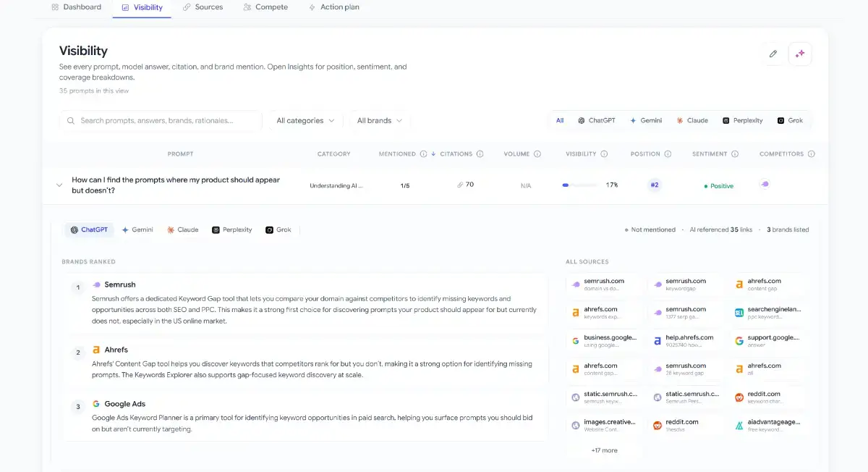Open searchengineland 'ppc keyword' source card
Screen dimensions: 868x472
(x=767, y=313)
